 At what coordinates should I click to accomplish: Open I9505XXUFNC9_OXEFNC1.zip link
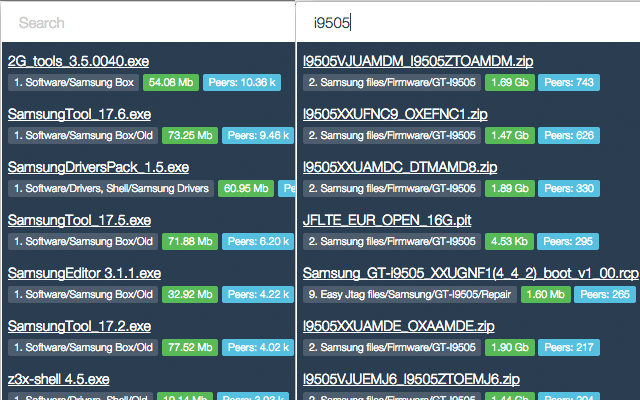point(395,114)
